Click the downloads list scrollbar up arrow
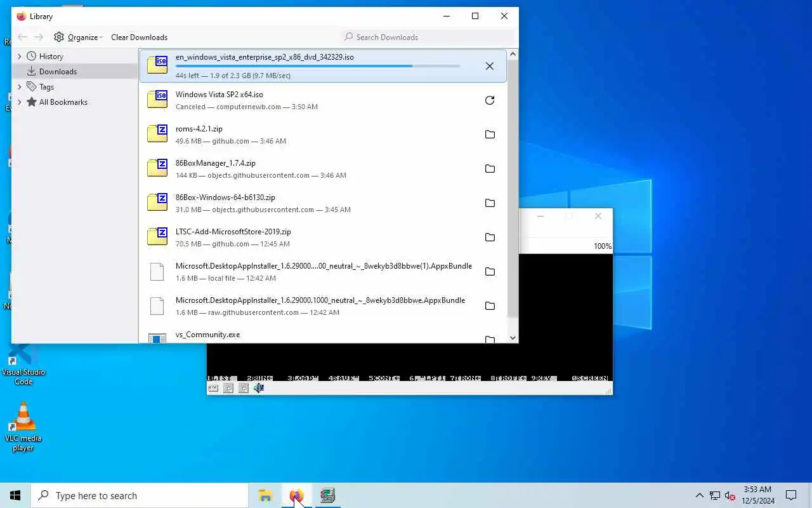The image size is (812, 508). pos(513,55)
